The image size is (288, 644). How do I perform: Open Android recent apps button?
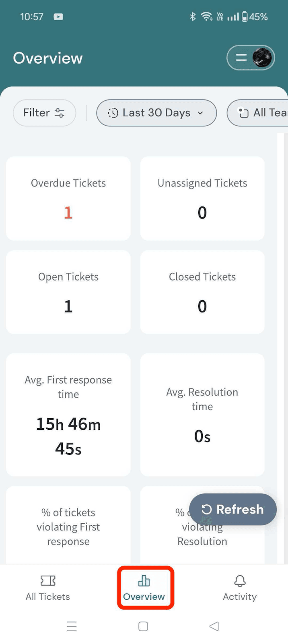(x=72, y=626)
